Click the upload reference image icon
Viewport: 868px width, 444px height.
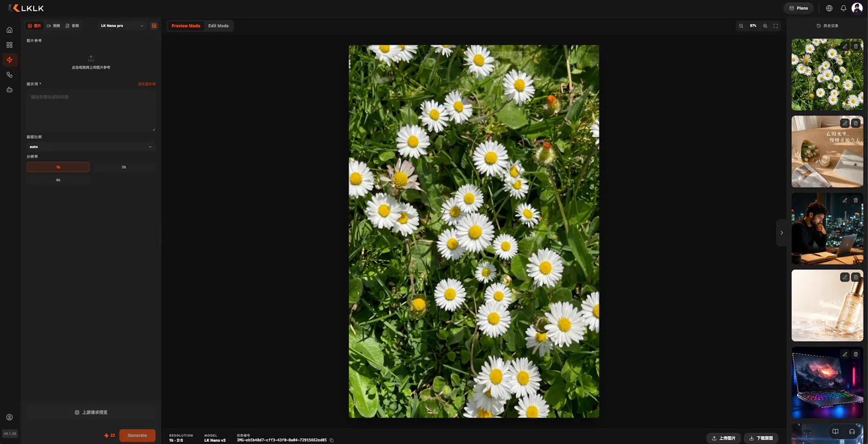91,58
